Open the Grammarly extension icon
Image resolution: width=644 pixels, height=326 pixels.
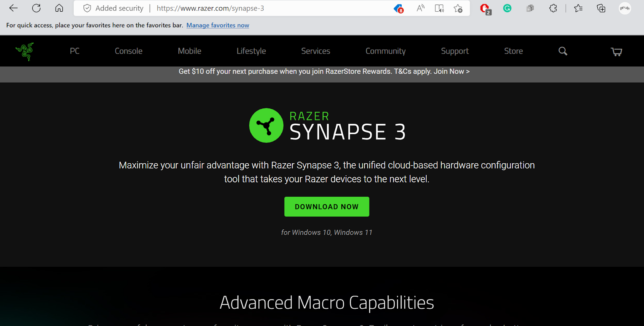click(507, 8)
